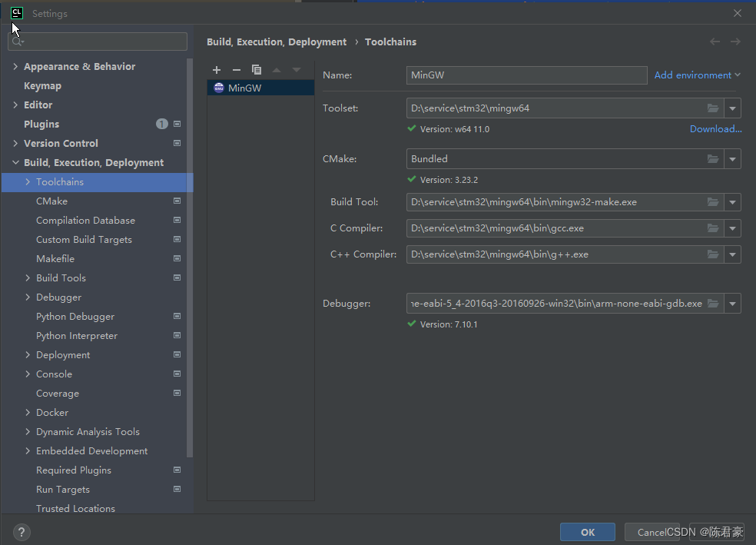Remove selected toolchain with minus icon
Viewport: 756px width, 545px height.
[x=237, y=70]
